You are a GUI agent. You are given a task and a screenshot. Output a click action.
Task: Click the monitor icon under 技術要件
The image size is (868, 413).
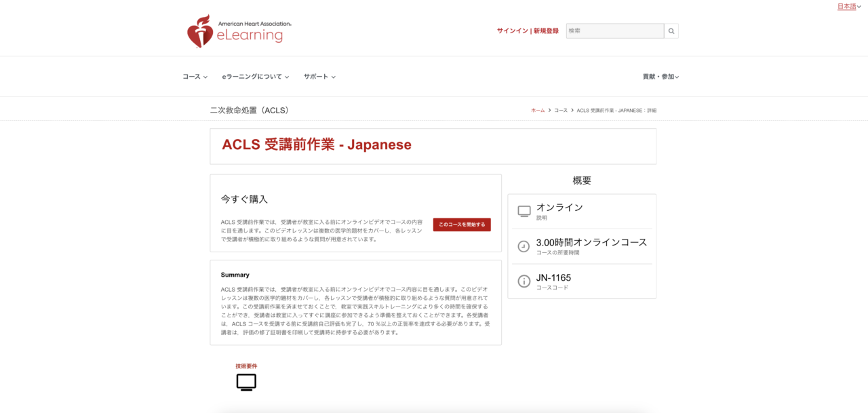(246, 382)
